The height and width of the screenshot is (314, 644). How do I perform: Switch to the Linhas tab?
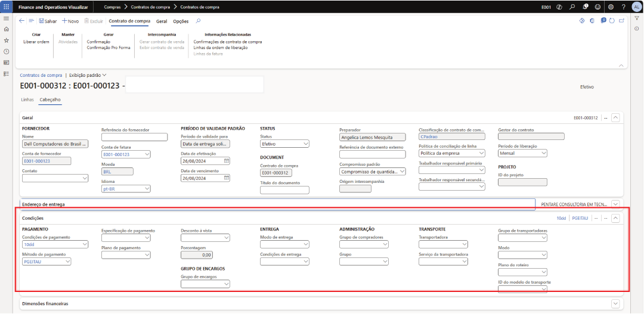[x=27, y=100]
